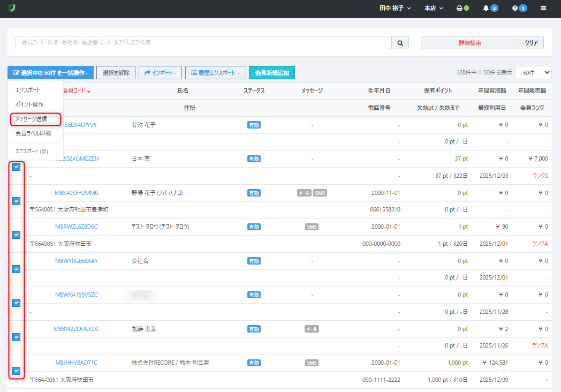Uncheck checkbox for member MBJHHVBAD71C

tap(17, 371)
